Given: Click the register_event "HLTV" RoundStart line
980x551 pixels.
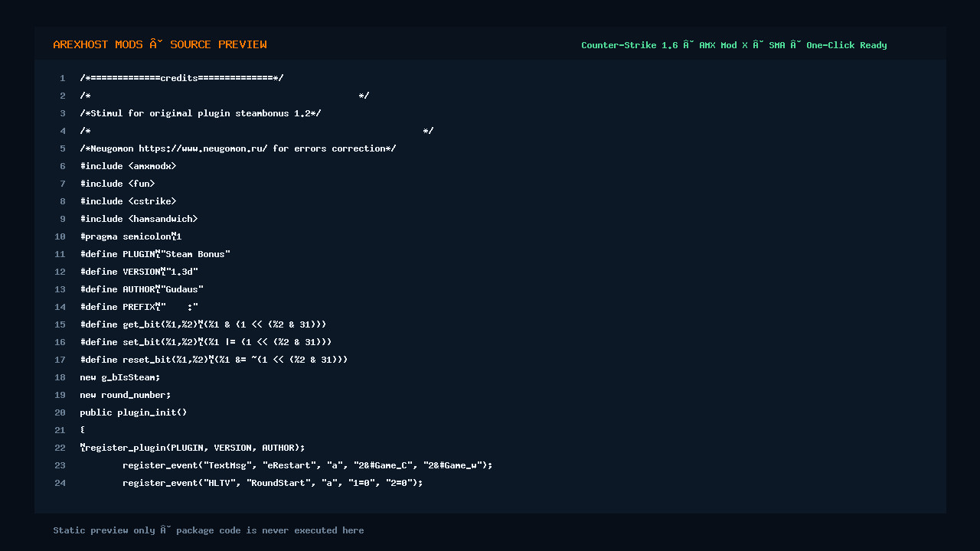Looking at the screenshot, I should click(273, 483).
